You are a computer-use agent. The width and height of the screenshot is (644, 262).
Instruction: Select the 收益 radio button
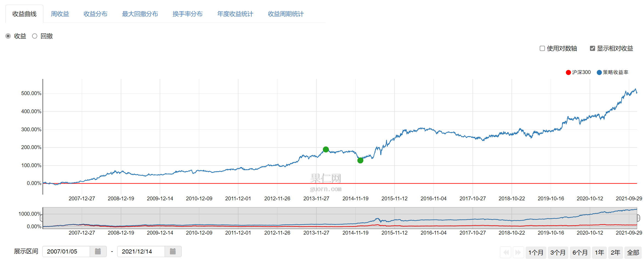click(8, 36)
